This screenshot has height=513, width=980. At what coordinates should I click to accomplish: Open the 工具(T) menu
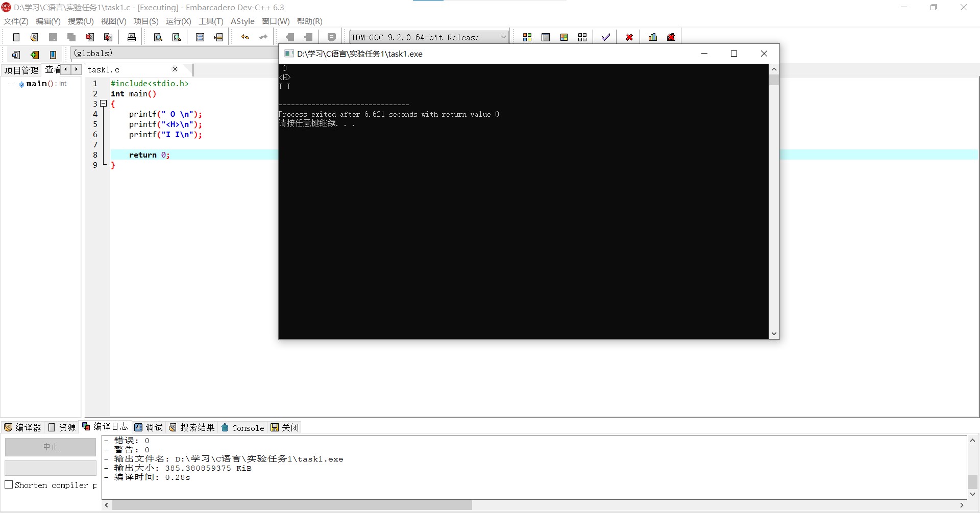click(211, 21)
